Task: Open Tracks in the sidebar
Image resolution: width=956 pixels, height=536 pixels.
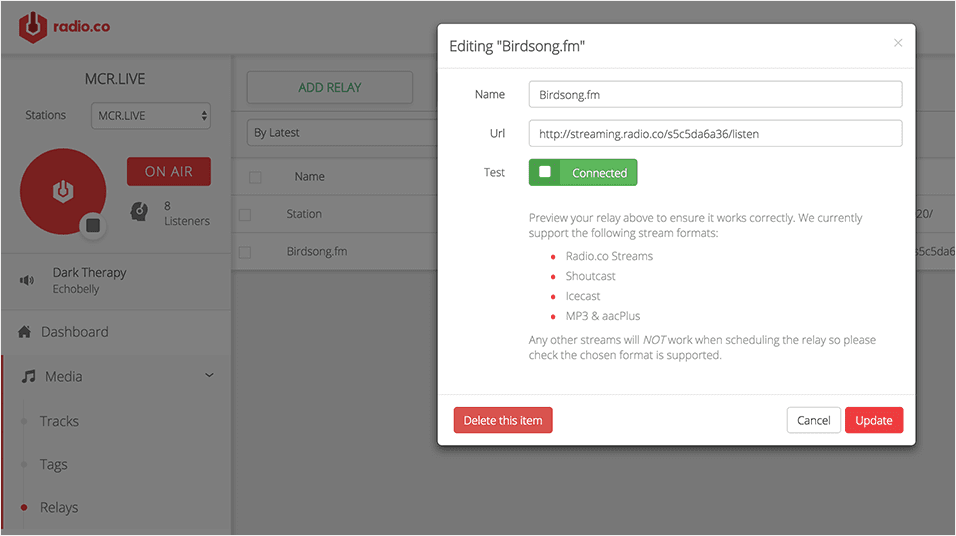Action: pos(59,422)
